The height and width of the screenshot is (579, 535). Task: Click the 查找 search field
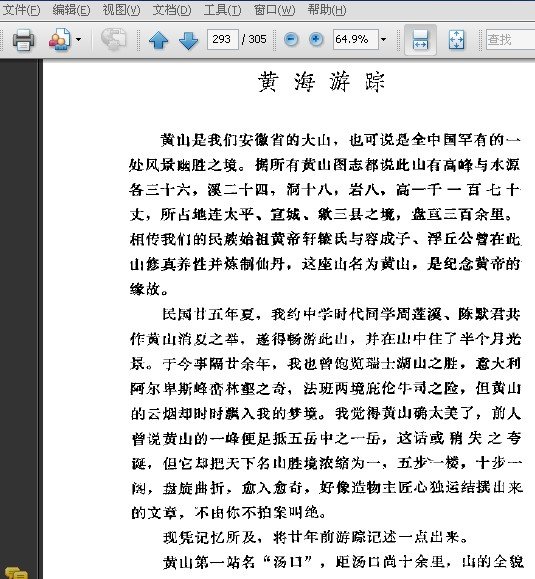point(510,40)
